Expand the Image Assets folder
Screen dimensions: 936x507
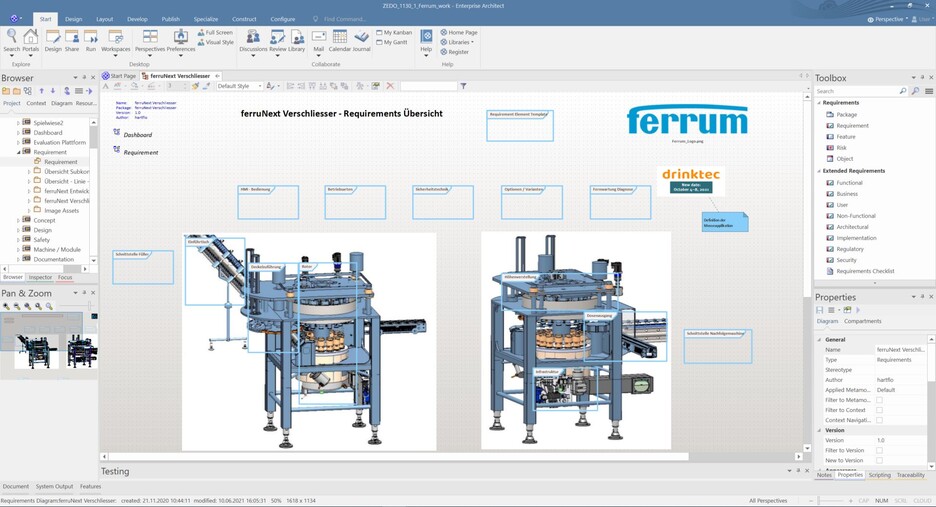[x=29, y=211]
